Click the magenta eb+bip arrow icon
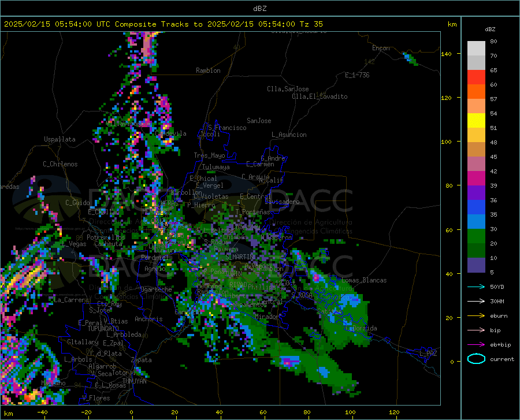Image resolution: width=520 pixels, height=420 pixels. pyautogui.click(x=476, y=345)
